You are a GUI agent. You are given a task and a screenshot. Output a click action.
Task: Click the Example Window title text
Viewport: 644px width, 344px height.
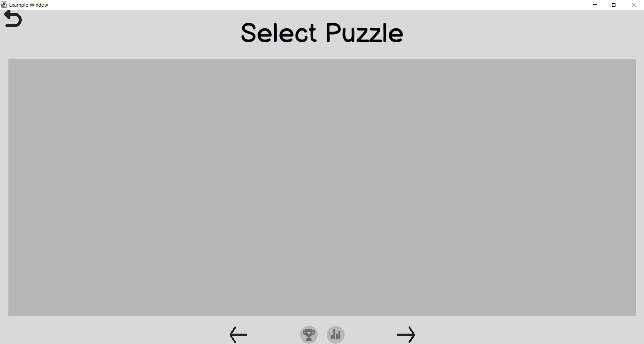pyautogui.click(x=29, y=5)
